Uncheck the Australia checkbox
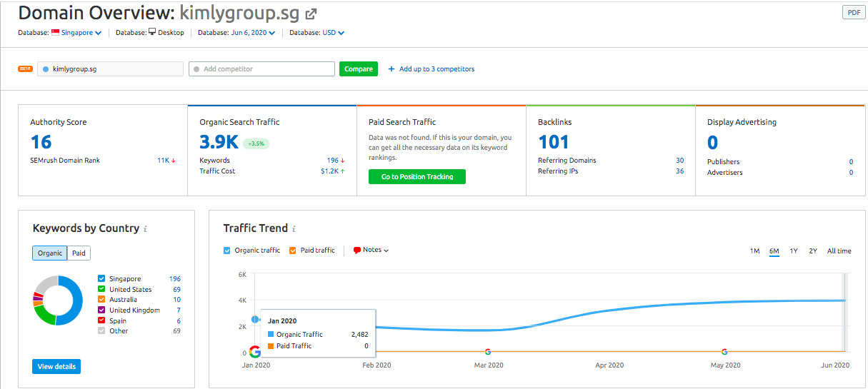Image resolution: width=868 pixels, height=389 pixels. tap(101, 300)
